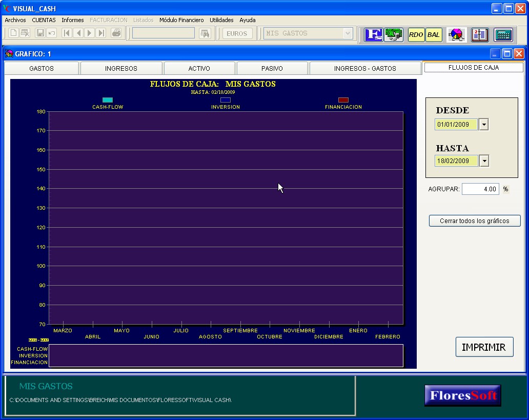Screen dimensions: 529x420
Task: Click the GRAFICO window title icon
Action: coord(9,53)
